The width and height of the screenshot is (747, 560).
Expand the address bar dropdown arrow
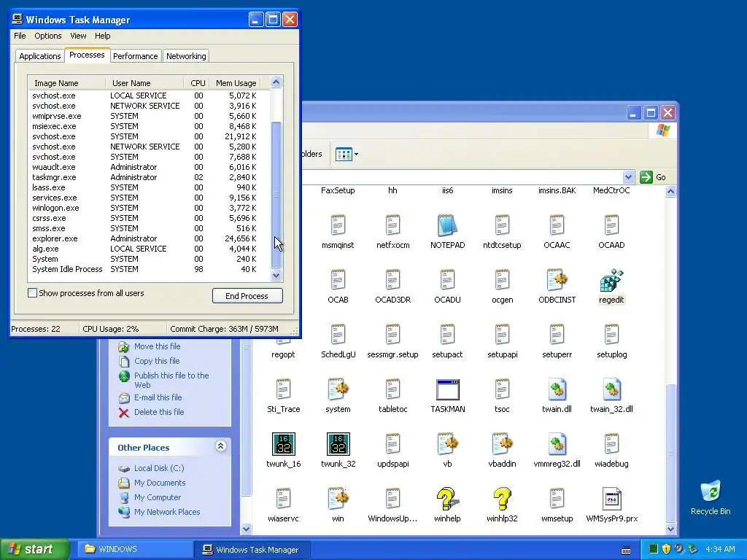click(x=628, y=177)
